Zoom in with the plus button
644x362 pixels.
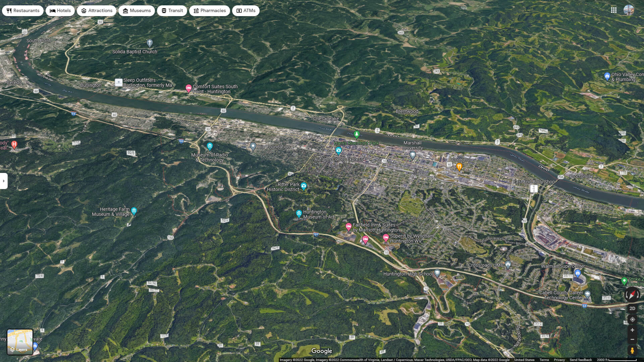point(632,330)
